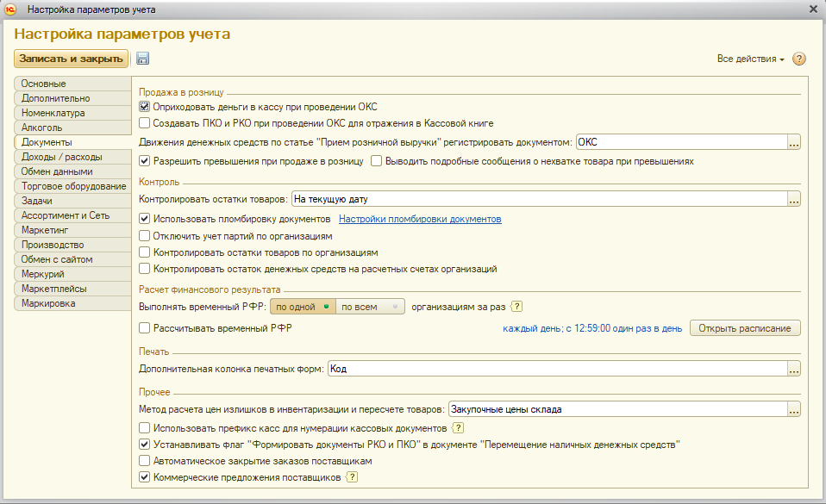Image resolution: width=826 pixels, height=504 pixels.
Task: Switch to the 'Задачи' tab
Action: point(72,202)
